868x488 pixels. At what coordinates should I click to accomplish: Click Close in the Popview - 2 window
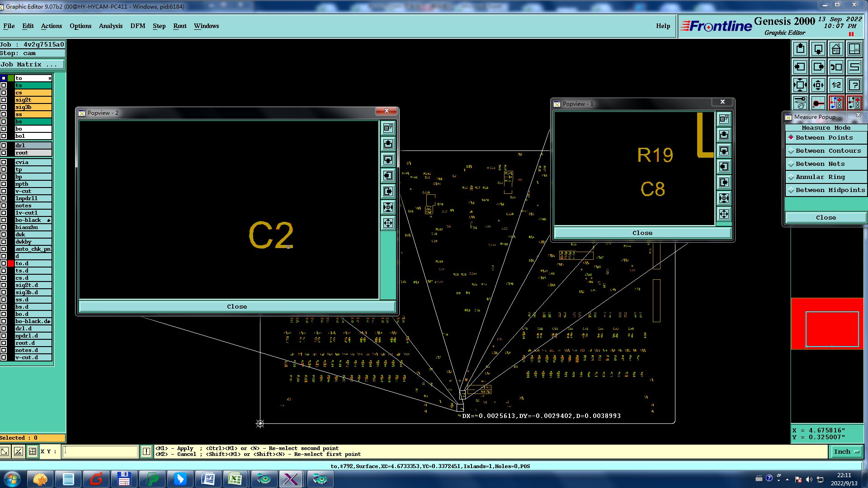pos(237,306)
